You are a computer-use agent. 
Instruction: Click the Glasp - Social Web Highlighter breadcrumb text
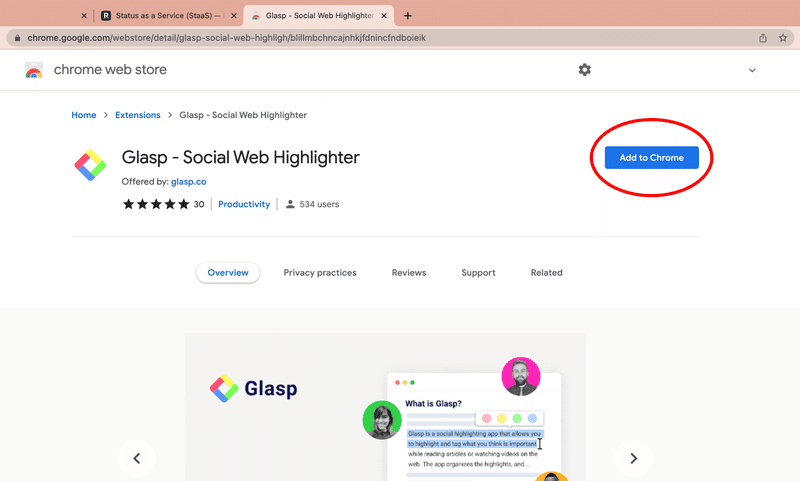243,115
